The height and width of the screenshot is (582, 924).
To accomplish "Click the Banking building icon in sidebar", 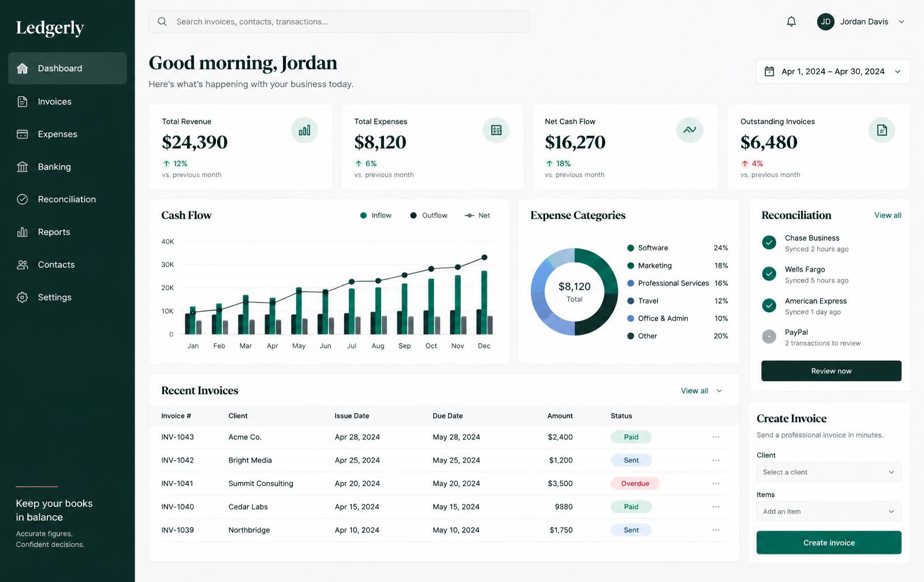I will point(23,167).
